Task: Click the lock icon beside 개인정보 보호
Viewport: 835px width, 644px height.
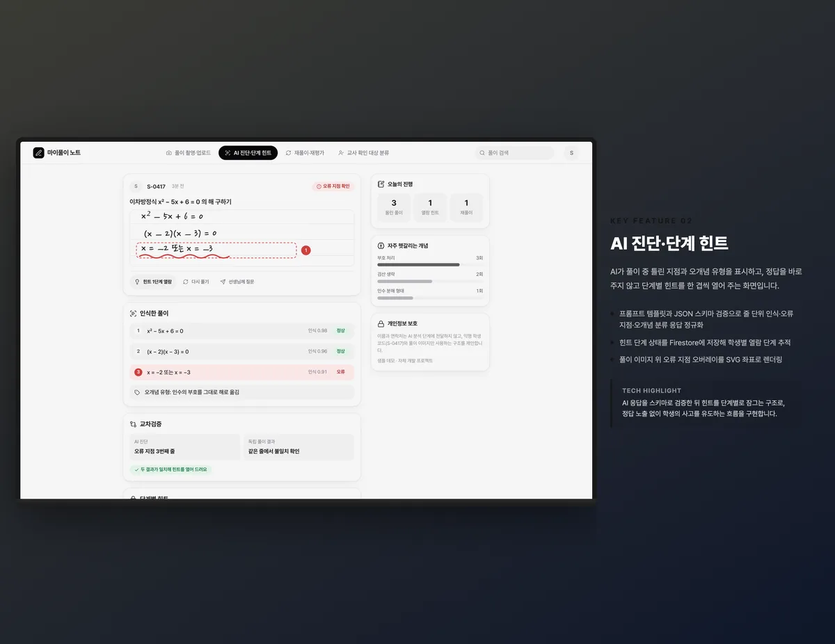Action: pyautogui.click(x=381, y=323)
